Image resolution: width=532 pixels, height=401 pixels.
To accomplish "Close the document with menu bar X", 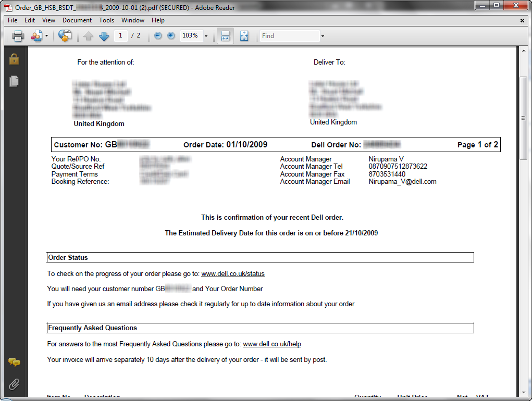I will (522, 21).
